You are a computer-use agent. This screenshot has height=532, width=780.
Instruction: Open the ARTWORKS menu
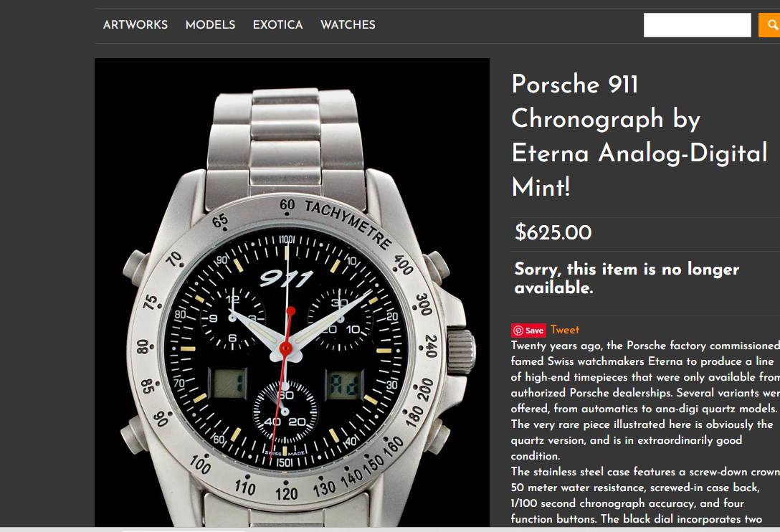(135, 25)
